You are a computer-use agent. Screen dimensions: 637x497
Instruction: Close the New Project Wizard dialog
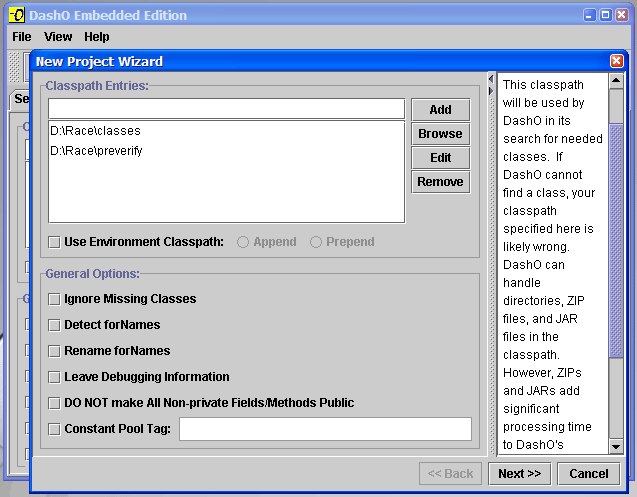pyautogui.click(x=616, y=61)
